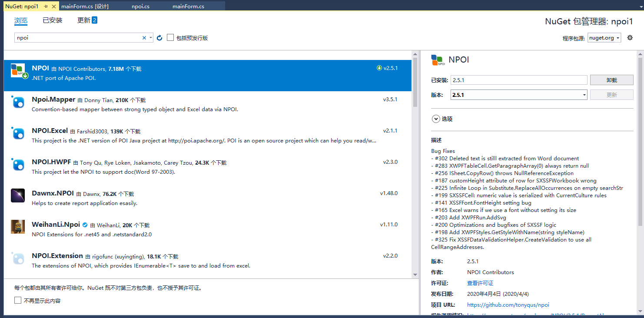Refresh the package search results

(x=159, y=38)
